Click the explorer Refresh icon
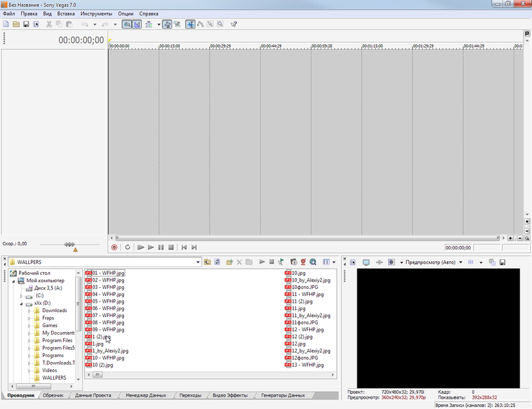 [x=217, y=262]
